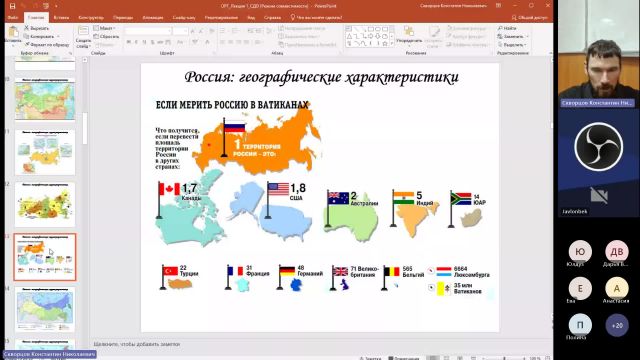
Task: Click the notes area 'Щелкните, чтобы добавить заметки'
Action: coord(137,344)
